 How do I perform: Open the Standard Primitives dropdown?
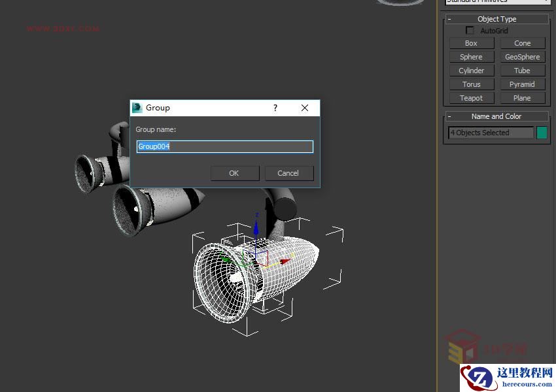coord(496,2)
